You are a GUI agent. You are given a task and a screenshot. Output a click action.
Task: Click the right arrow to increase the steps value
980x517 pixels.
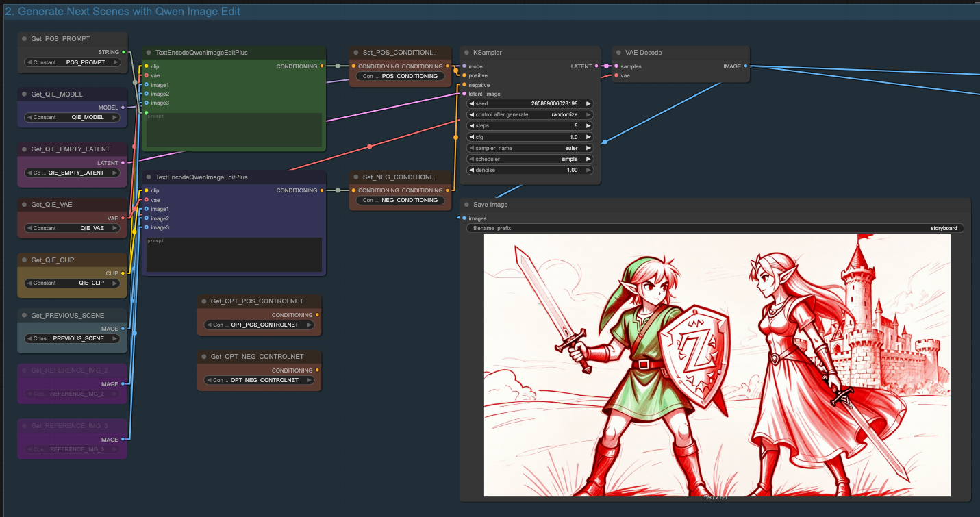588,125
